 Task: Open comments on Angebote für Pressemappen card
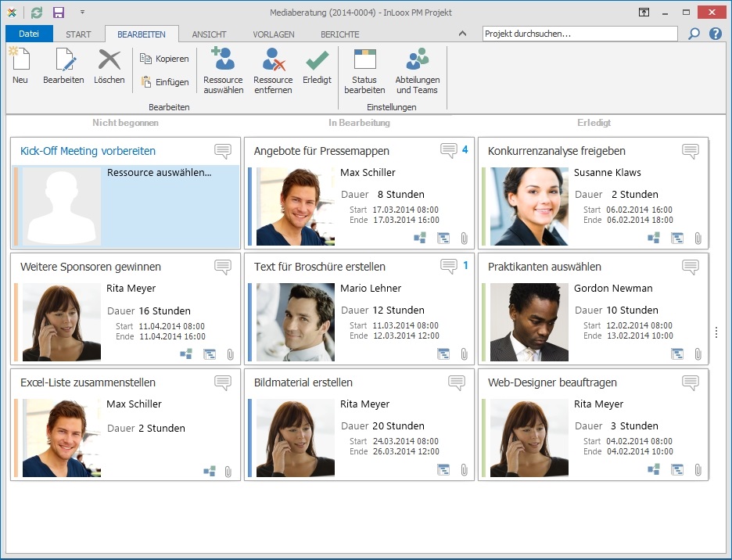tap(448, 150)
